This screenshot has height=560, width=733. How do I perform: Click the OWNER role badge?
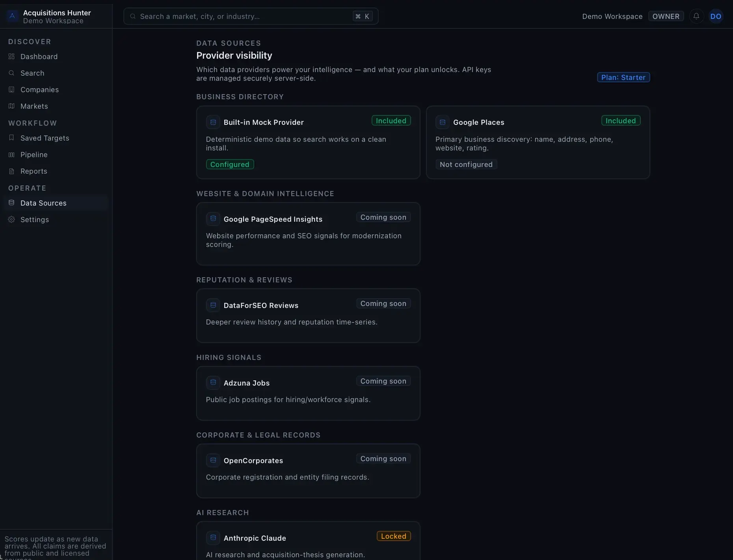(x=666, y=16)
